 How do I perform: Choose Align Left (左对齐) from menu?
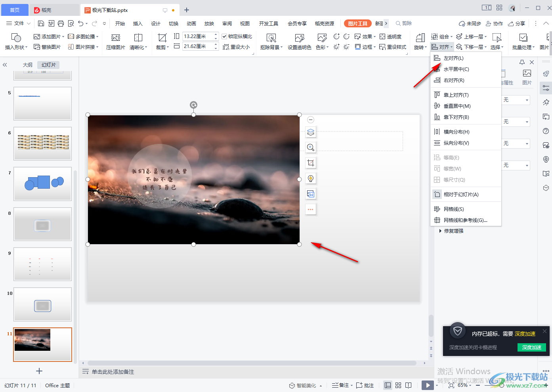(x=466, y=58)
